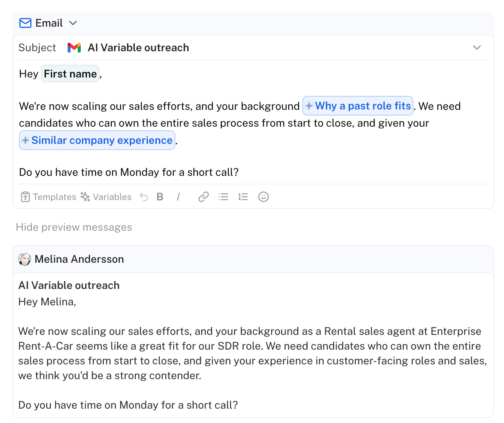
Task: Insert a numbered list
Action: tap(243, 197)
